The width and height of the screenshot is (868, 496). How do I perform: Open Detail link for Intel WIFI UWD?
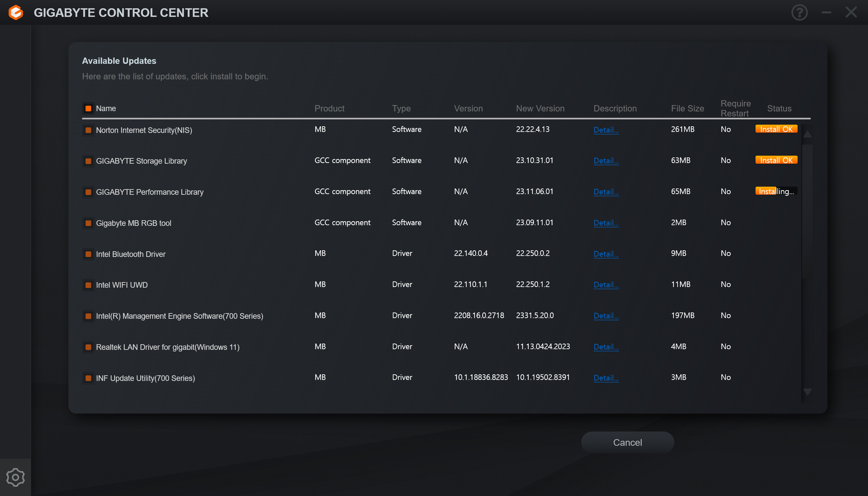coord(606,285)
